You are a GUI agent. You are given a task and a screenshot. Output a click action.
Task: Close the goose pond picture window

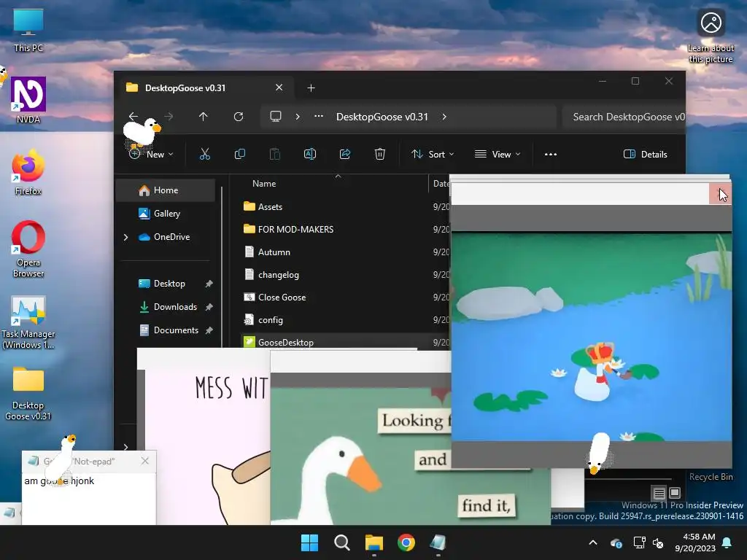coord(720,194)
